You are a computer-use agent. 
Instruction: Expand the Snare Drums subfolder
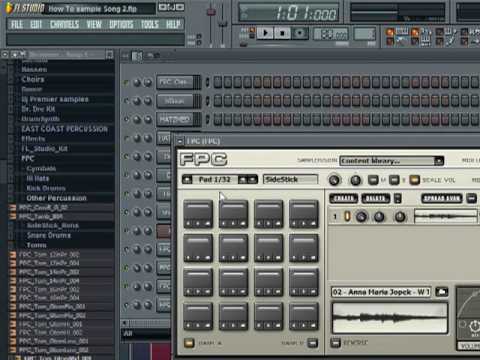click(48, 235)
